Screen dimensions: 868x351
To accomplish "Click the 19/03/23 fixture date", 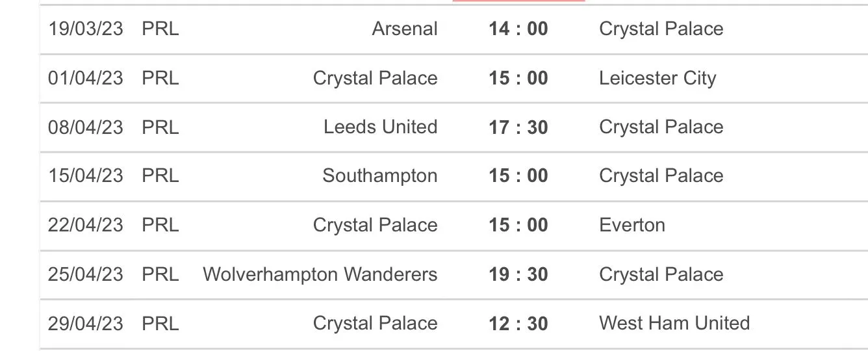I will click(x=85, y=29).
